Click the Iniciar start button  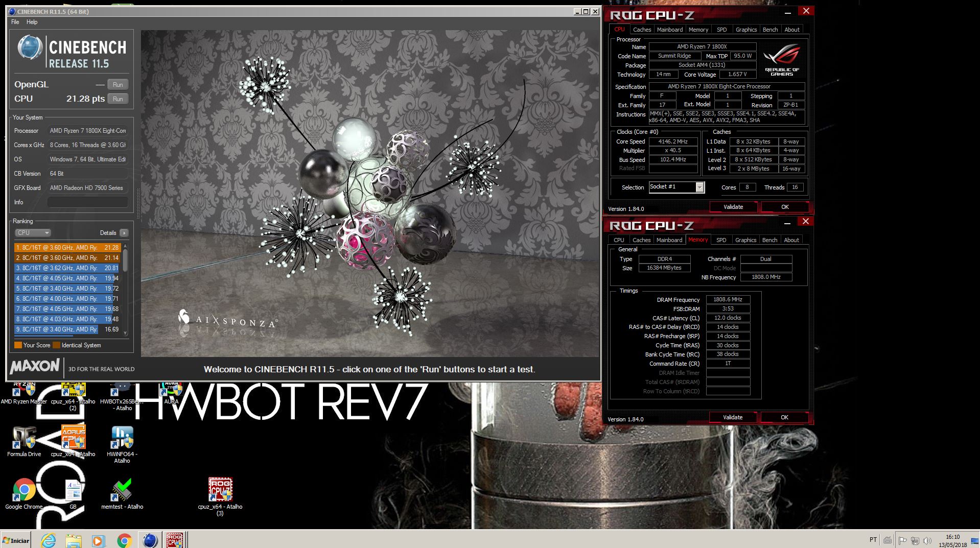click(16, 540)
